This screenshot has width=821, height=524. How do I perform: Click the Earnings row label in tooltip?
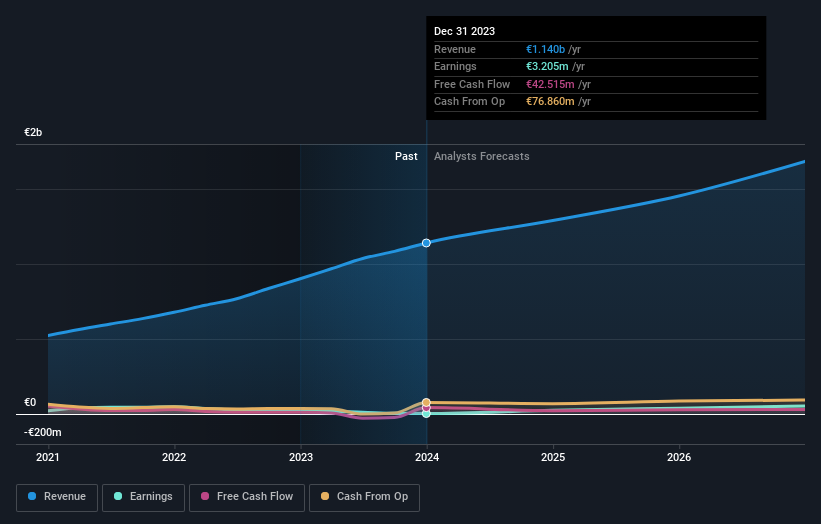[x=456, y=66]
